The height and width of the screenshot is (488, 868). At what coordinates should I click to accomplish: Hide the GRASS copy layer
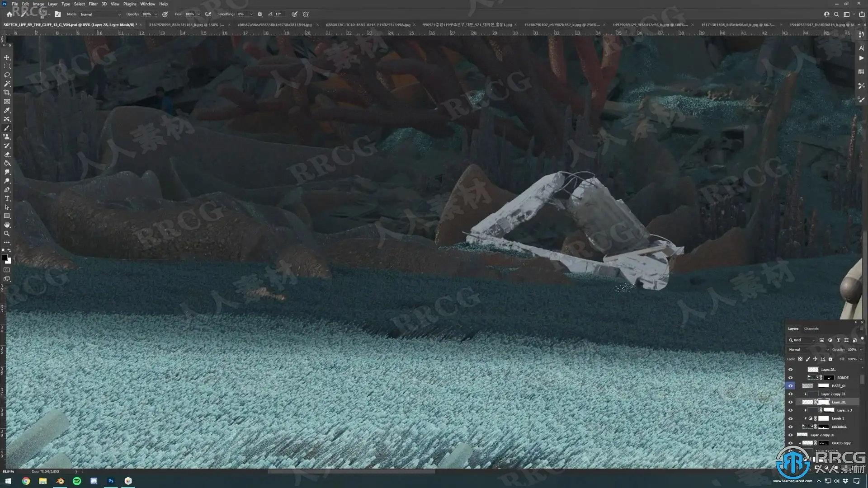(790, 443)
